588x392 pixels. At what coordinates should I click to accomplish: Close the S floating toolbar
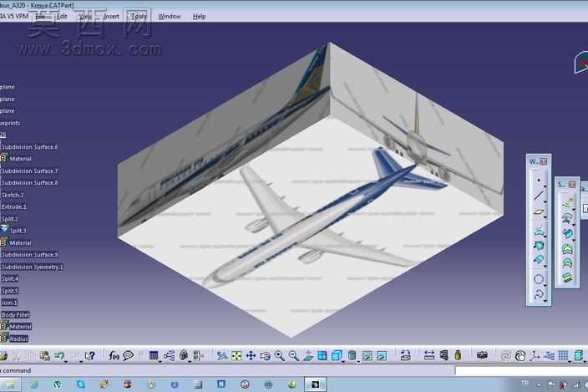click(572, 185)
